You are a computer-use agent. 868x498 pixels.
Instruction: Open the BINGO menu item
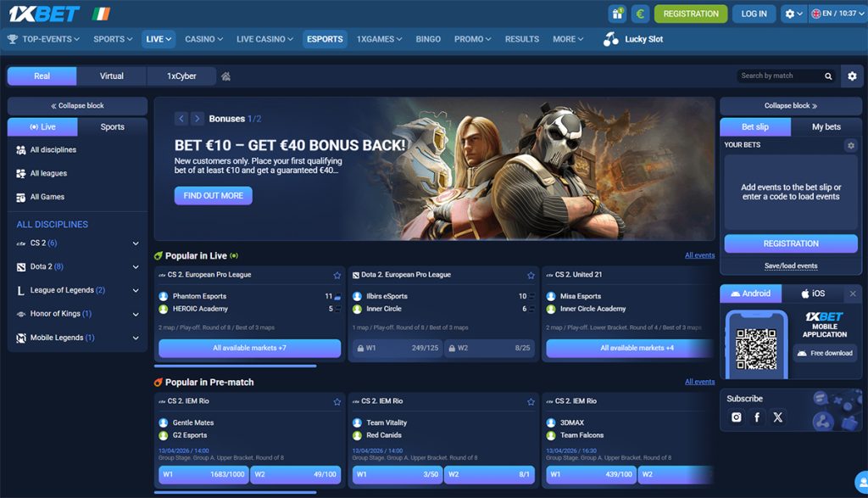point(428,39)
